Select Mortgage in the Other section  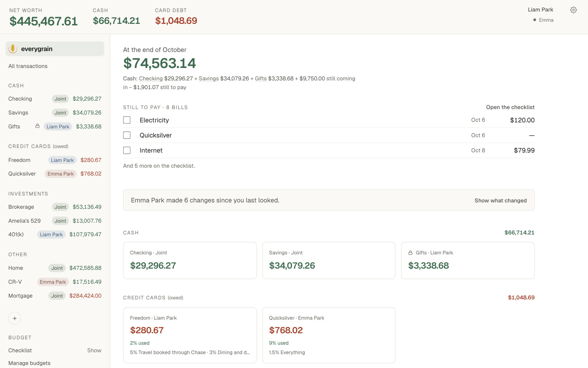[55, 296]
